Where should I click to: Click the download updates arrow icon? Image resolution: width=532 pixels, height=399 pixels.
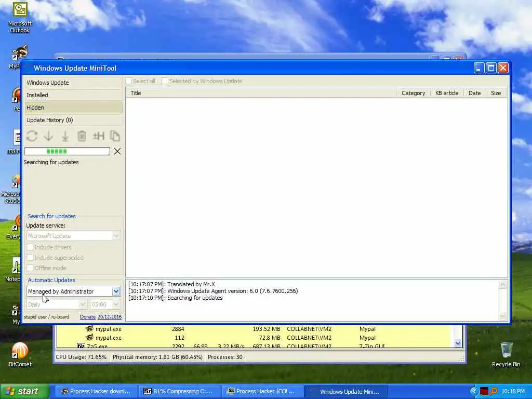(x=48, y=136)
